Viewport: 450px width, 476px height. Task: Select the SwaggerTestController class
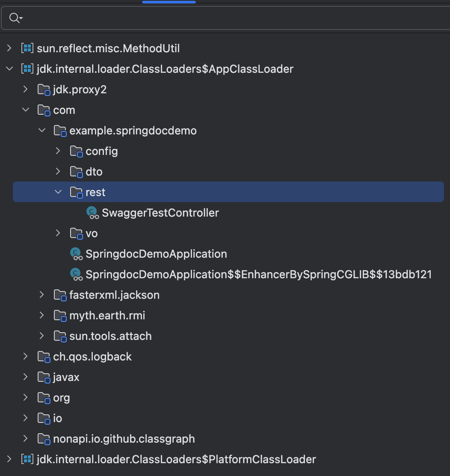click(x=160, y=213)
